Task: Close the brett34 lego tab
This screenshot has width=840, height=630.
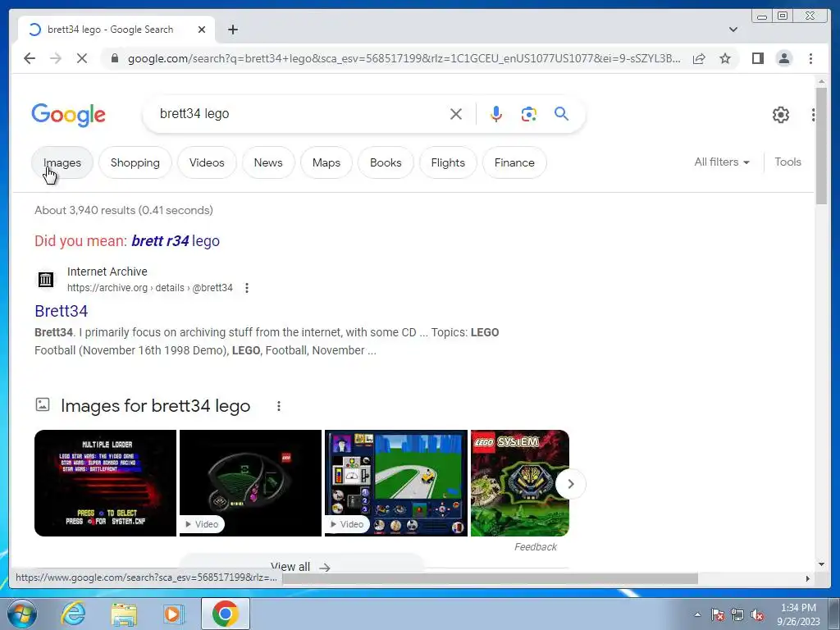Action: click(x=202, y=30)
